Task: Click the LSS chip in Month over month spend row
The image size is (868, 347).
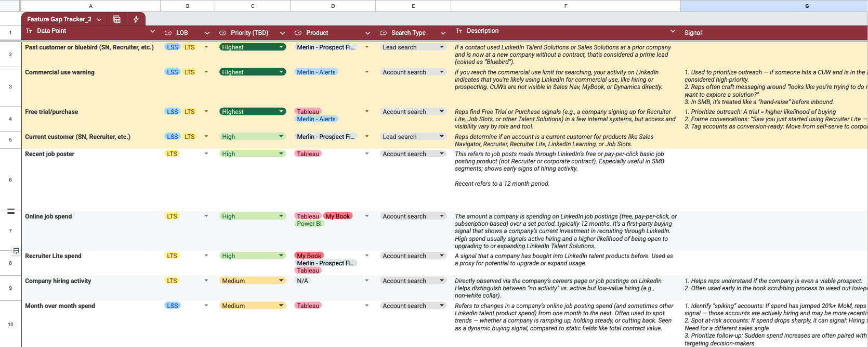Action: click(173, 305)
